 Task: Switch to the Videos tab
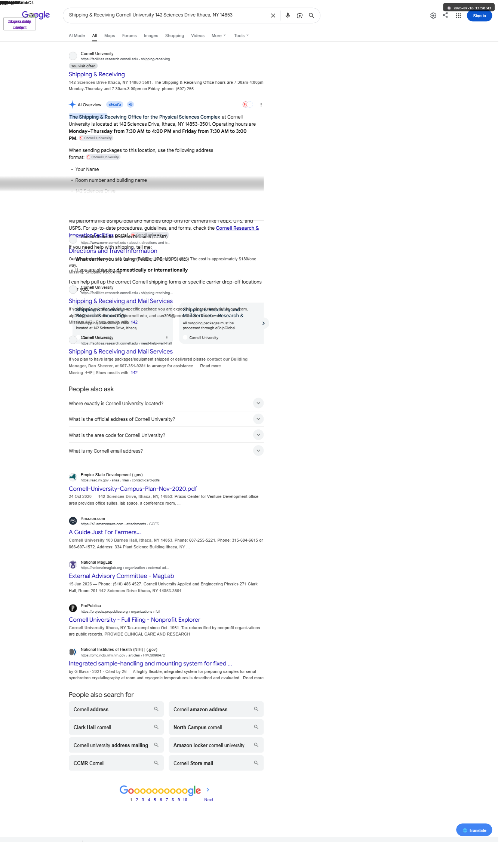click(x=198, y=36)
